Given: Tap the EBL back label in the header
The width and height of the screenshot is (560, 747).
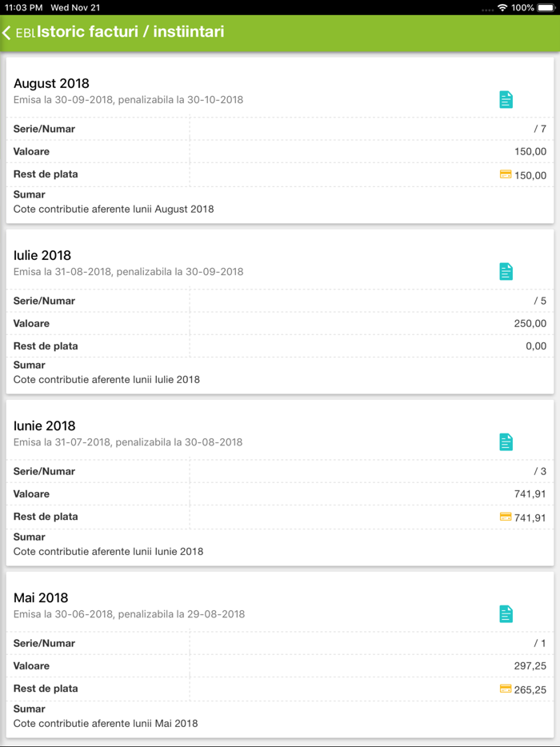Looking at the screenshot, I should tap(25, 34).
